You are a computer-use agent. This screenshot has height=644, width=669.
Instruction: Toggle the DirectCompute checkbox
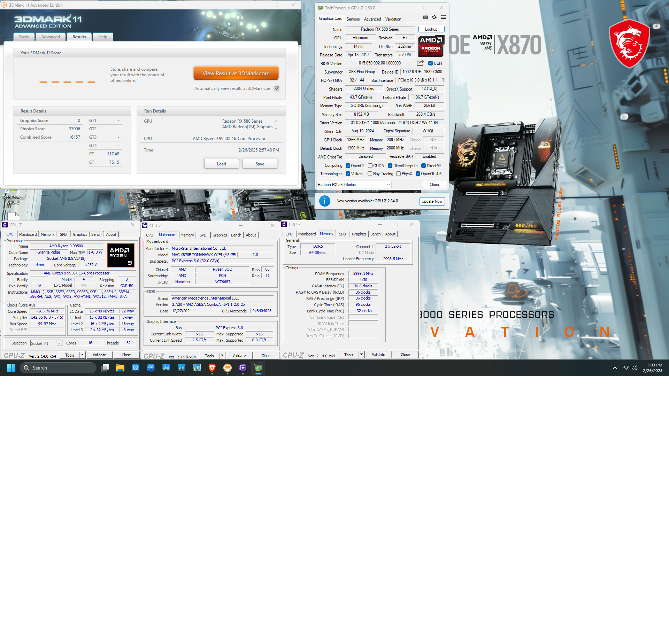[390, 166]
